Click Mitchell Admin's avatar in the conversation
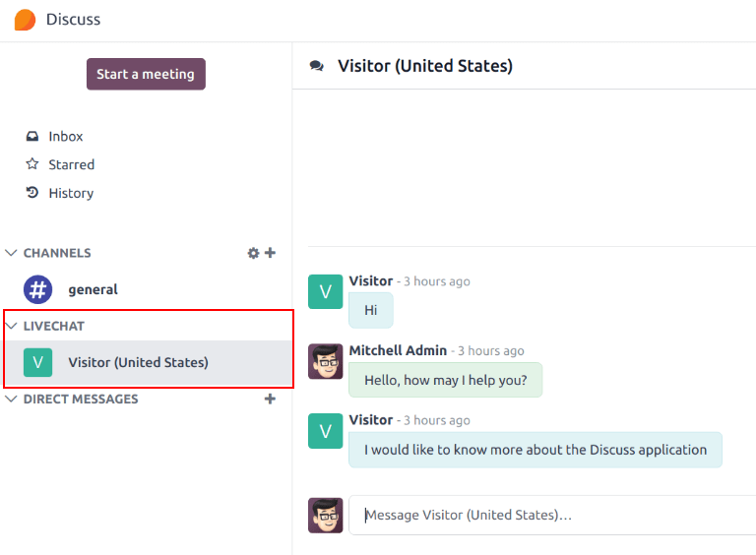The height and width of the screenshot is (555, 756). [x=326, y=361]
